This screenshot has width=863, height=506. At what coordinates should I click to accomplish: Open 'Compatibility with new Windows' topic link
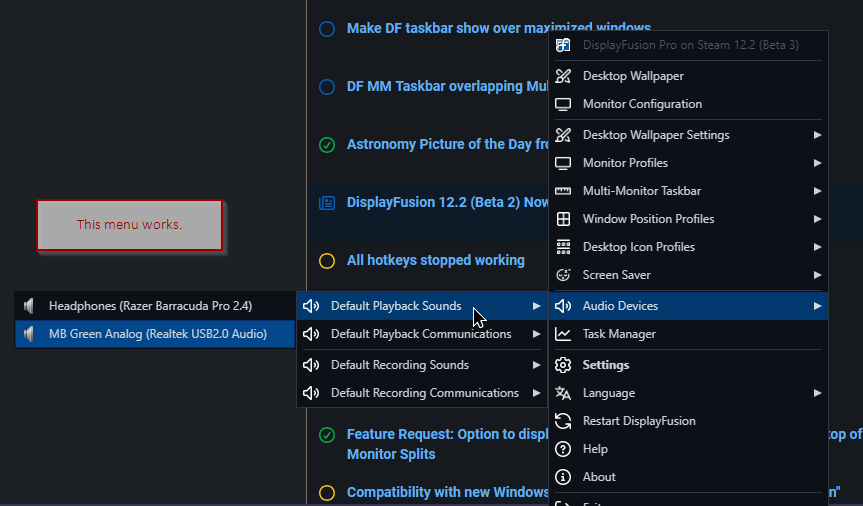447,492
